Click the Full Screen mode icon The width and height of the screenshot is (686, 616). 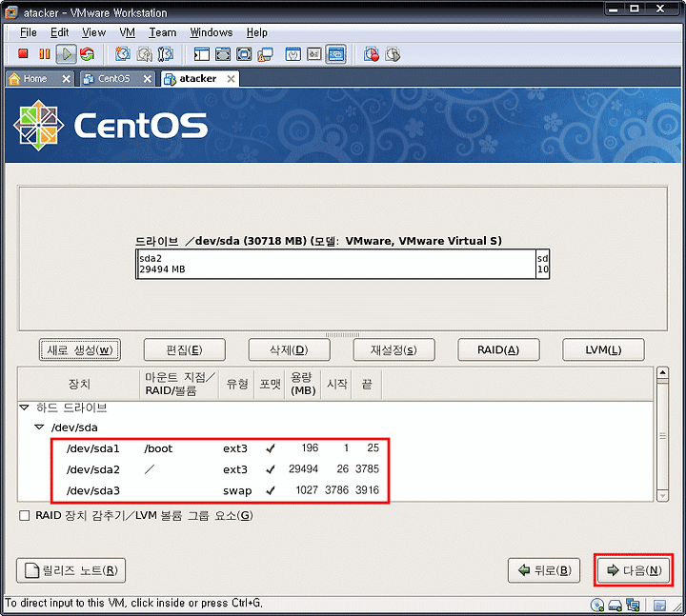pos(244,54)
